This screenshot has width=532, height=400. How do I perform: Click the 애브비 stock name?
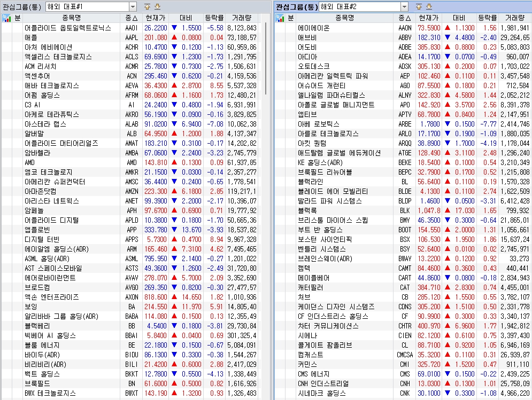(307, 37)
